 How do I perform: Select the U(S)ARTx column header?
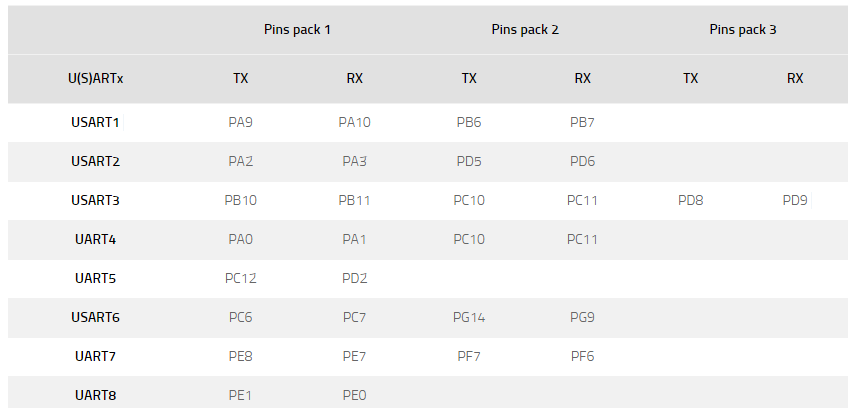95,78
